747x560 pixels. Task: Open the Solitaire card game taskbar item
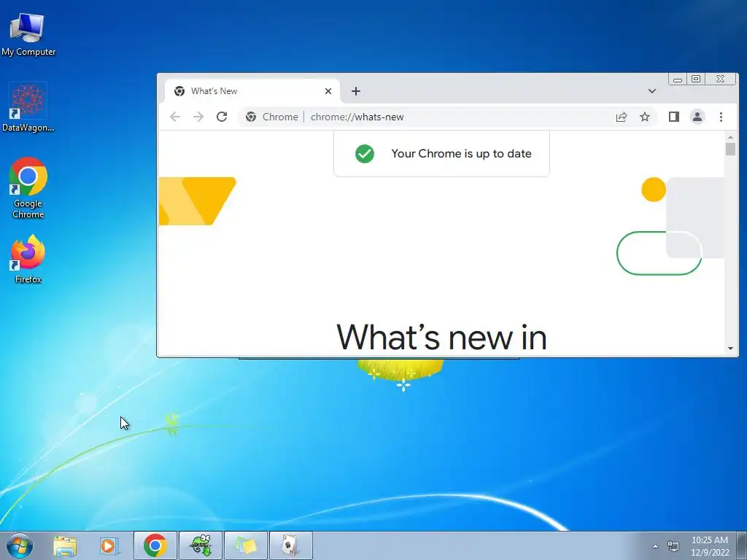pyautogui.click(x=290, y=545)
